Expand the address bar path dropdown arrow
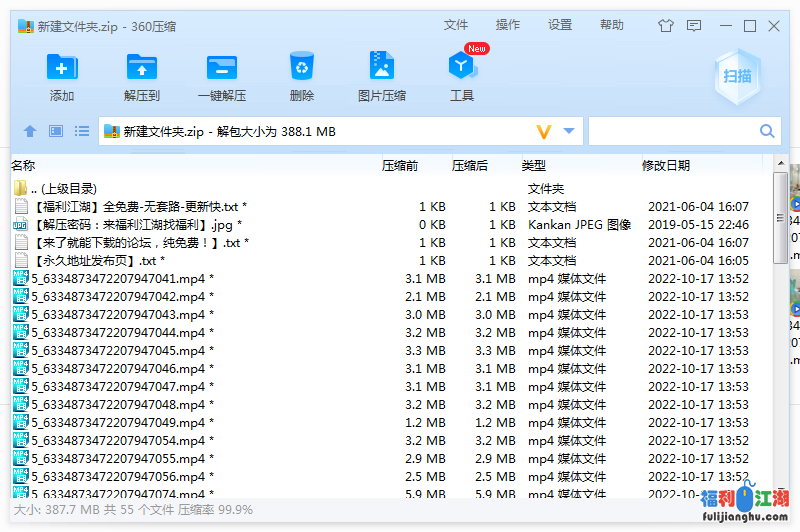 pos(569,131)
